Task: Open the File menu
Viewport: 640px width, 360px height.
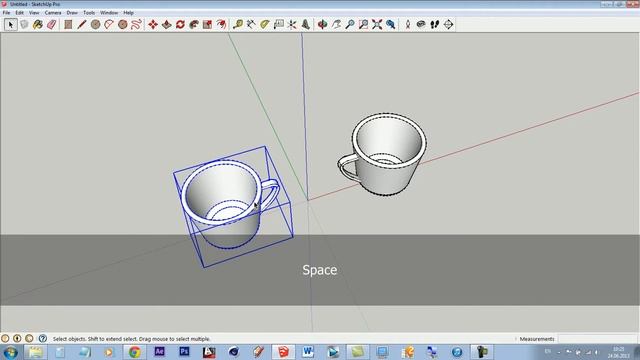Action: point(6,13)
